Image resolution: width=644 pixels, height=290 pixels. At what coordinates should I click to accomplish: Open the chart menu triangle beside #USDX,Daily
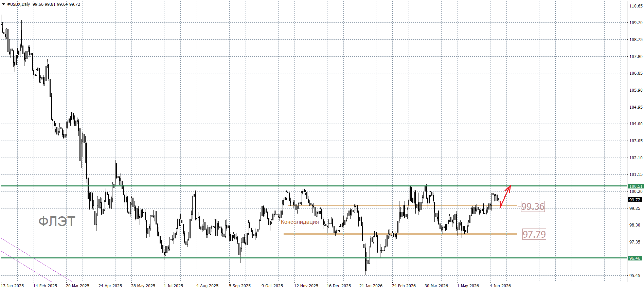coord(3,4)
